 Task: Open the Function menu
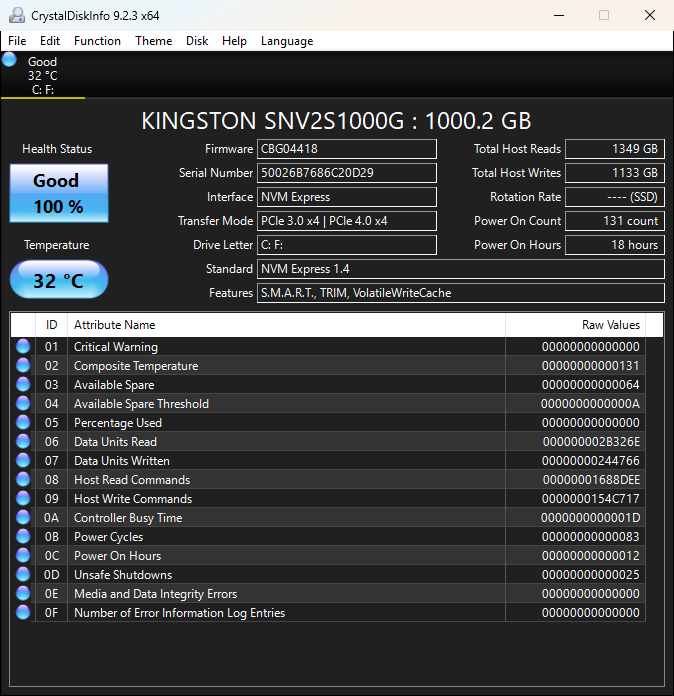tap(97, 41)
